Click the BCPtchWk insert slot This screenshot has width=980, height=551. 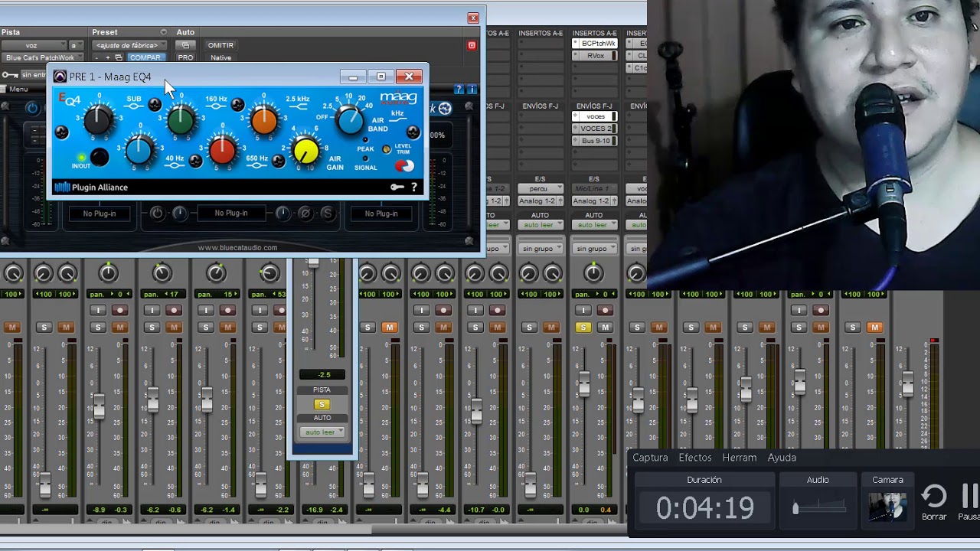point(595,44)
